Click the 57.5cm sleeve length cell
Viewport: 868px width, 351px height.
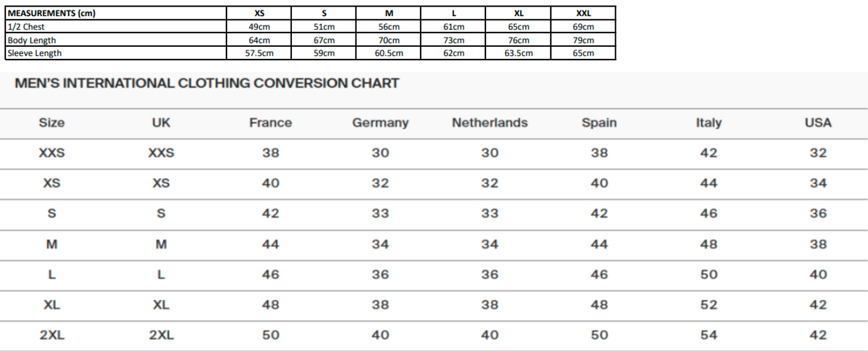(259, 53)
